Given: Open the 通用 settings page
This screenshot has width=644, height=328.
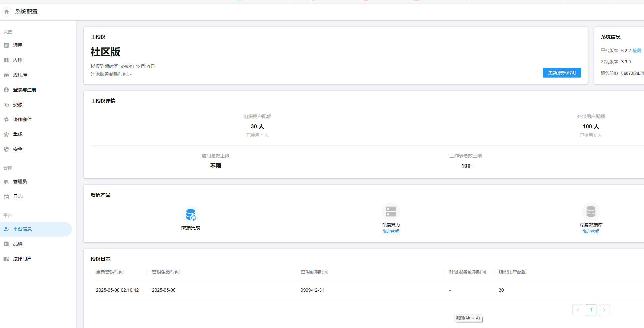Looking at the screenshot, I should [18, 45].
